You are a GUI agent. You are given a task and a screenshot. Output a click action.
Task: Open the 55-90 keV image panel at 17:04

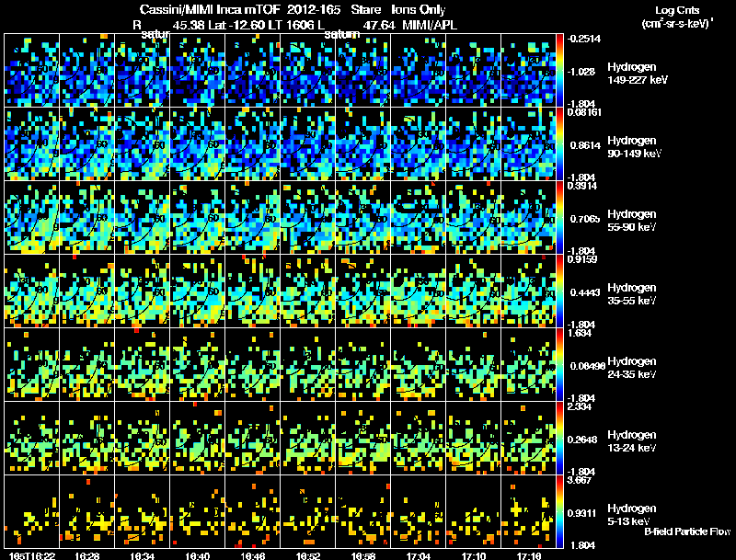point(419,218)
